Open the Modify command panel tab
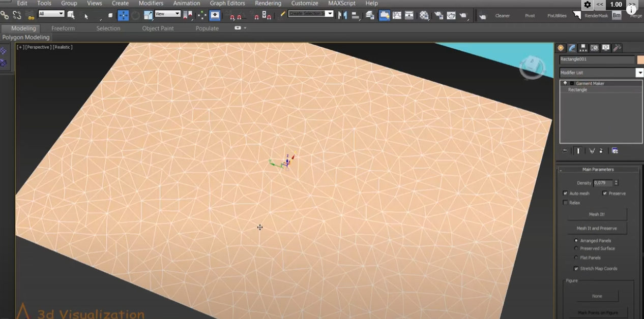 click(572, 48)
